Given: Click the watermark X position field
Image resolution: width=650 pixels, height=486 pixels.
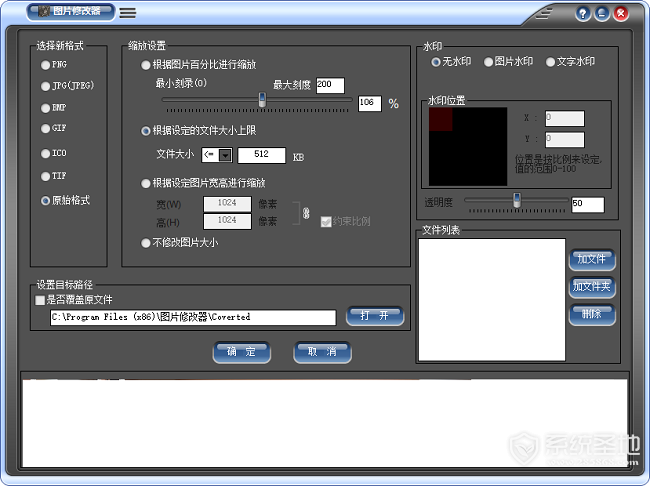Looking at the screenshot, I should pyautogui.click(x=565, y=118).
